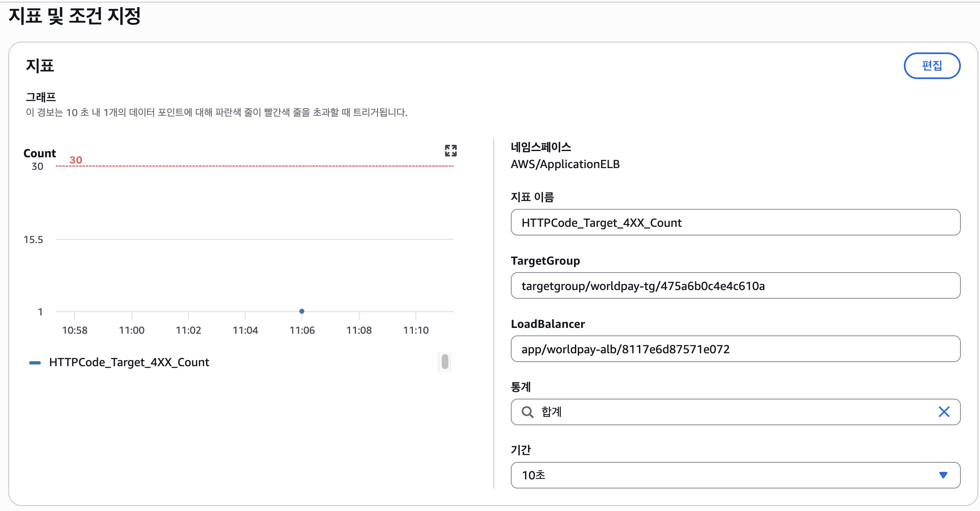
Task: Click the 11:00 time axis label
Action: pyautogui.click(x=132, y=330)
